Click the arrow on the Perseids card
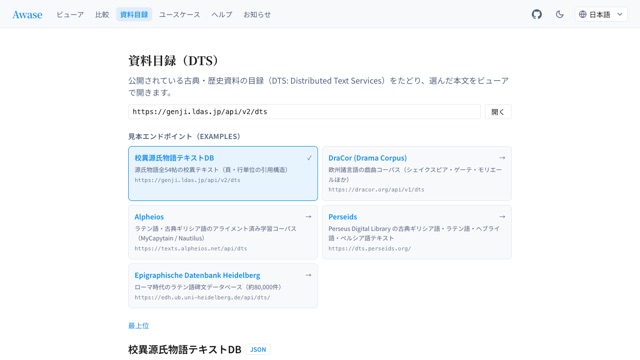The height and width of the screenshot is (360, 640). [x=502, y=217]
